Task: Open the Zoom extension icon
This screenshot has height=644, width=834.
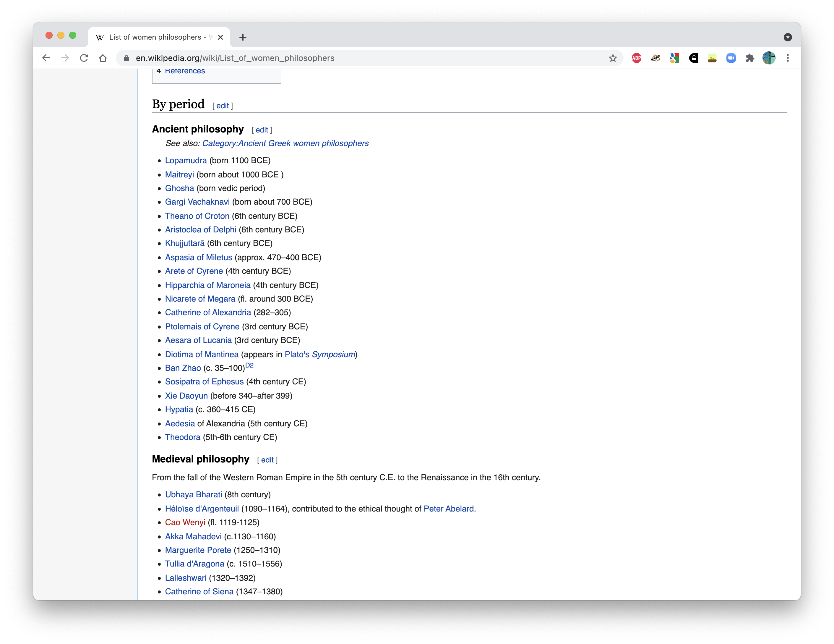Action: pyautogui.click(x=731, y=58)
